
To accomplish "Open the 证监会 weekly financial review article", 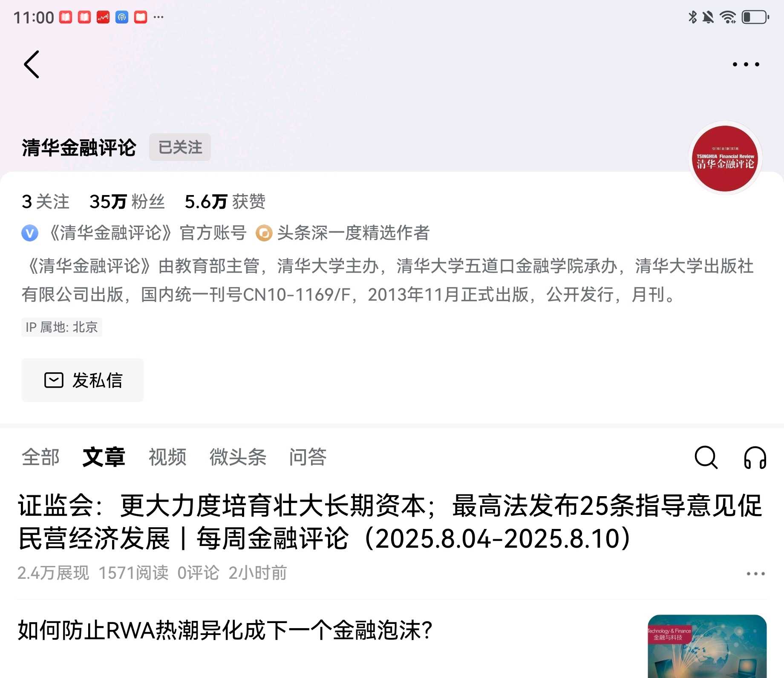I will coord(390,522).
